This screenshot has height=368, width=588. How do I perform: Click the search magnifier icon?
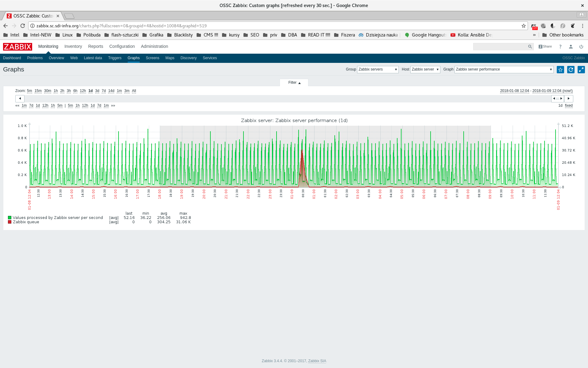(530, 47)
